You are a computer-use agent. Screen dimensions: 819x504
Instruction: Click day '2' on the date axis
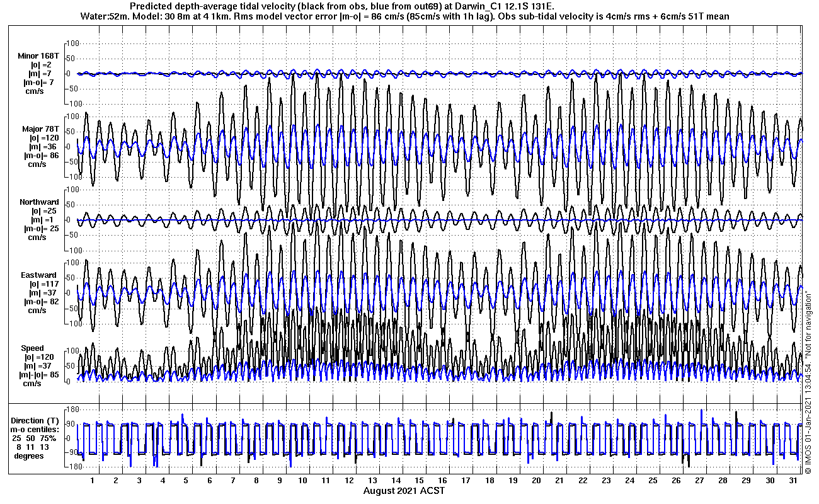[x=116, y=481]
